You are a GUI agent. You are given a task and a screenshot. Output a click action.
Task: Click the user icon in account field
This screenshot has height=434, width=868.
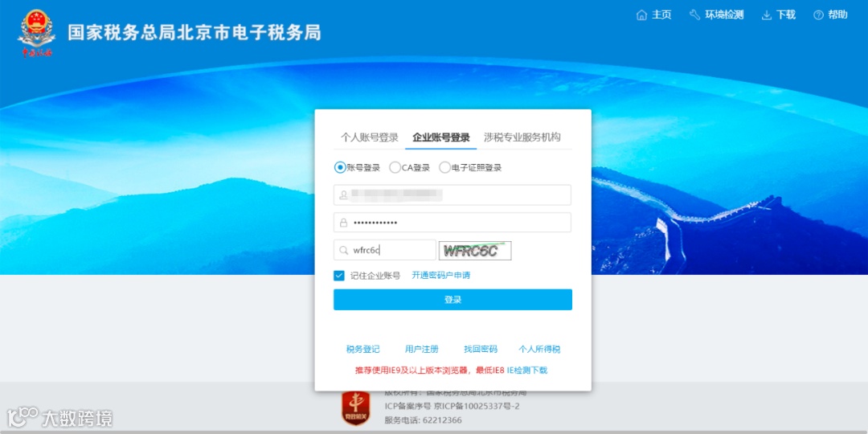pos(344,194)
